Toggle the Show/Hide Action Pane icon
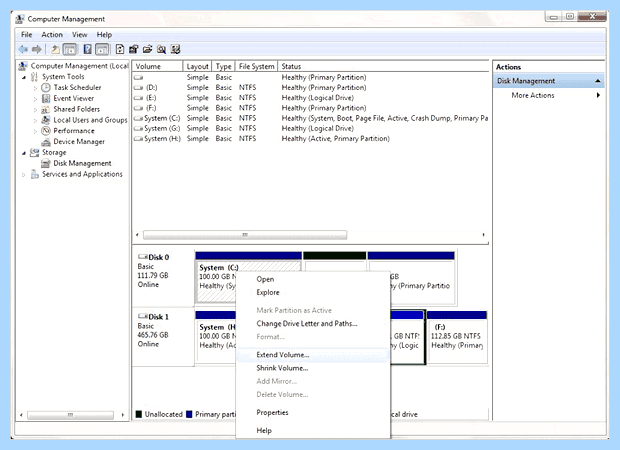Screen dimensions: 620x450 (x=102, y=49)
